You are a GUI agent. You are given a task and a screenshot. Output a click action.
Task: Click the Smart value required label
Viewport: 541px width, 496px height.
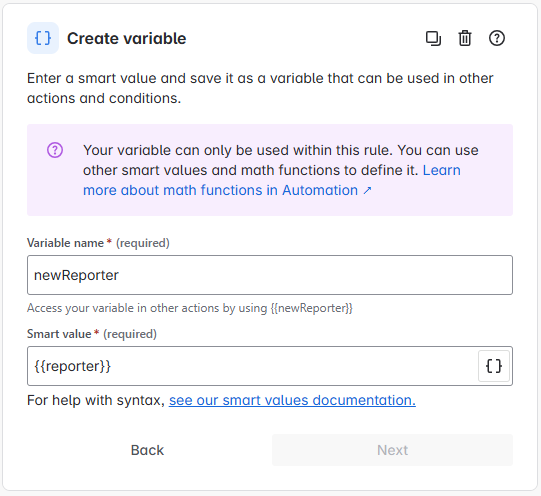click(92, 334)
